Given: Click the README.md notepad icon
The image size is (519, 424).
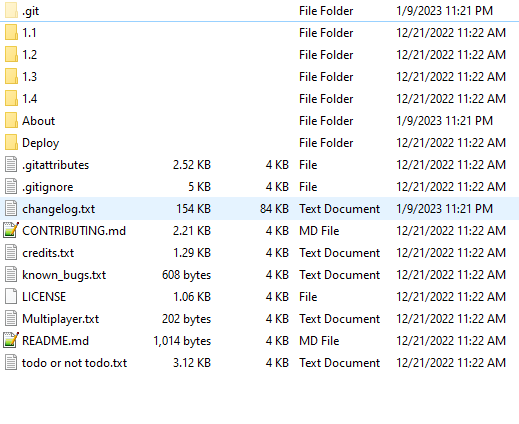Looking at the screenshot, I should (x=11, y=340).
